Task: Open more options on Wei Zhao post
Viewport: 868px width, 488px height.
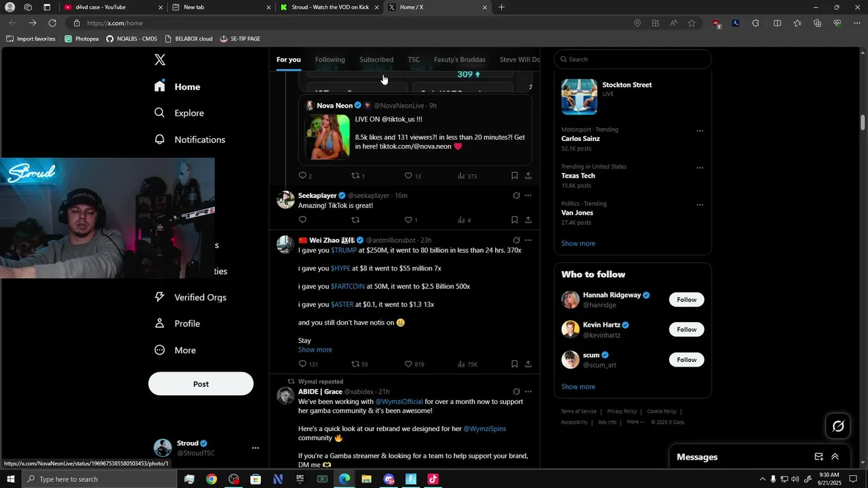Action: (528, 240)
